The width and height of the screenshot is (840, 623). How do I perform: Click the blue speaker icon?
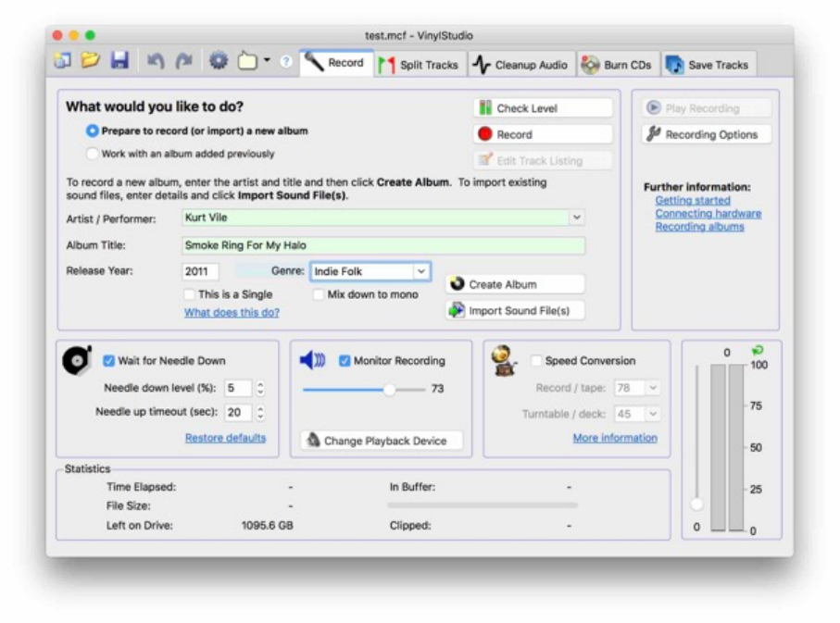[312, 360]
